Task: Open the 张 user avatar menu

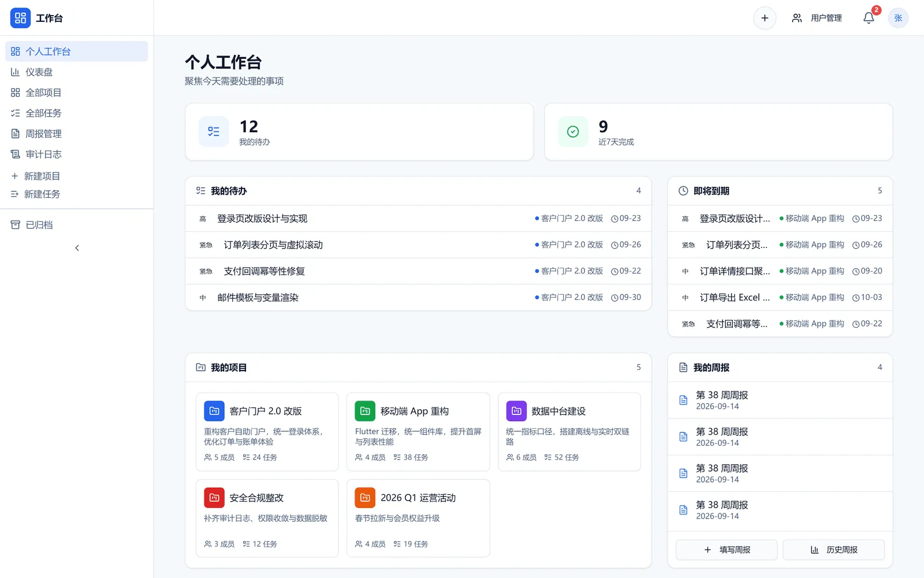Action: (x=898, y=18)
